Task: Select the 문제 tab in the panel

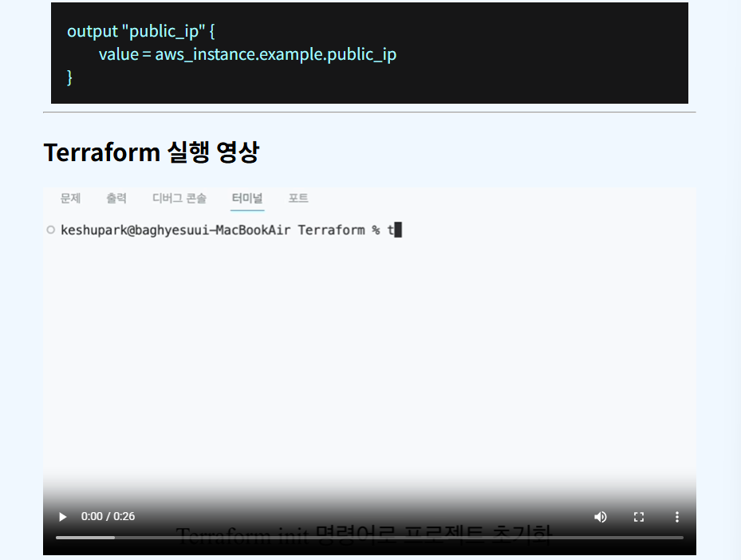Action: [x=70, y=199]
